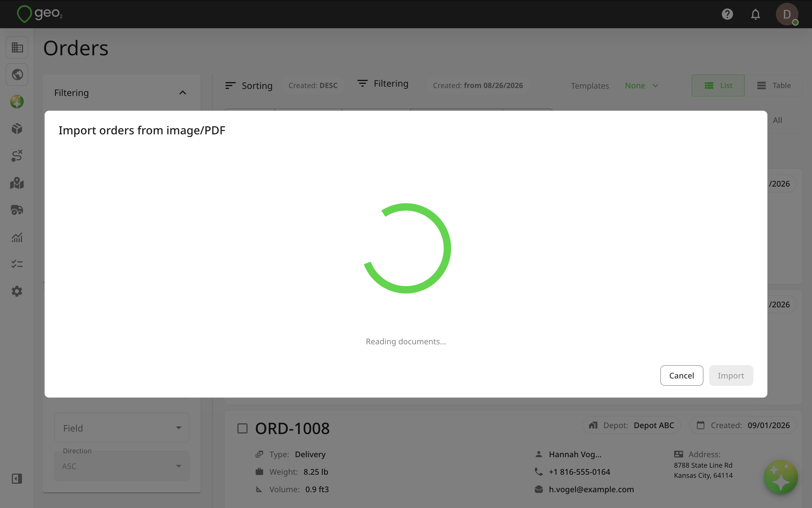Viewport: 812px width, 508px height.
Task: Click the Reading documents... status text
Action: tap(406, 341)
